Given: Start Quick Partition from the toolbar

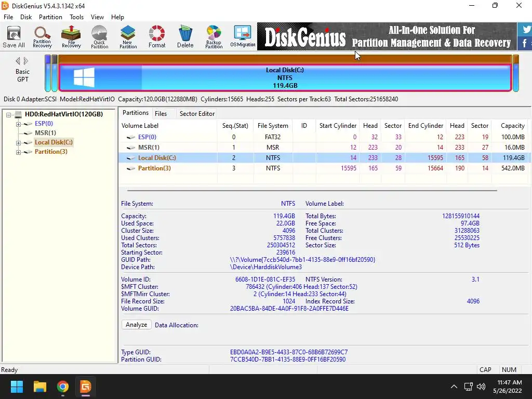Looking at the screenshot, I should click(x=99, y=37).
